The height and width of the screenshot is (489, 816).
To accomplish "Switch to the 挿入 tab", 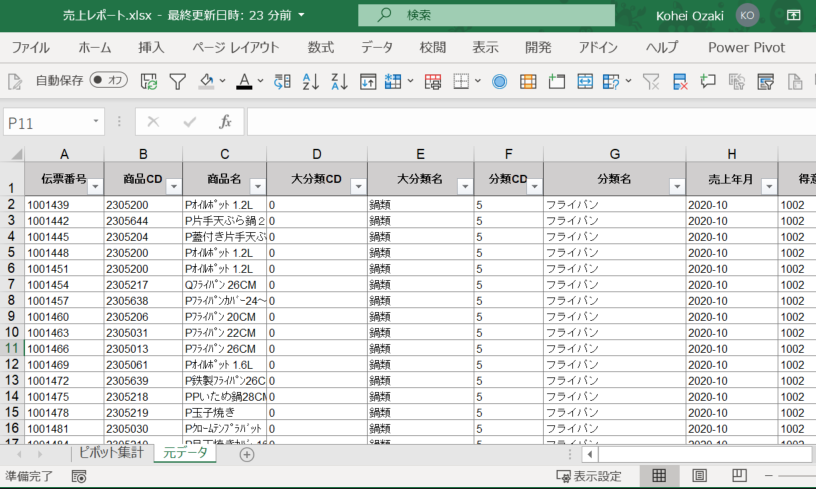I will click(x=151, y=47).
